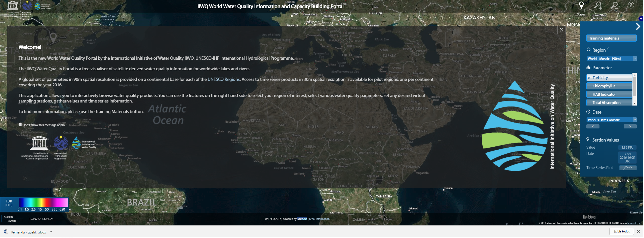Click the Station marker icon
644x238 pixels.
coord(581,6)
